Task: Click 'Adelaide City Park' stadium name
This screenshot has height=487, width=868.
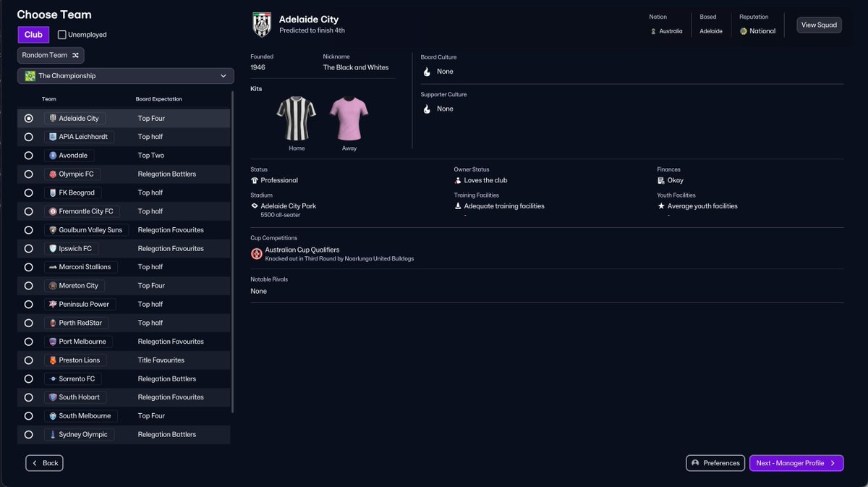Action: 289,206
